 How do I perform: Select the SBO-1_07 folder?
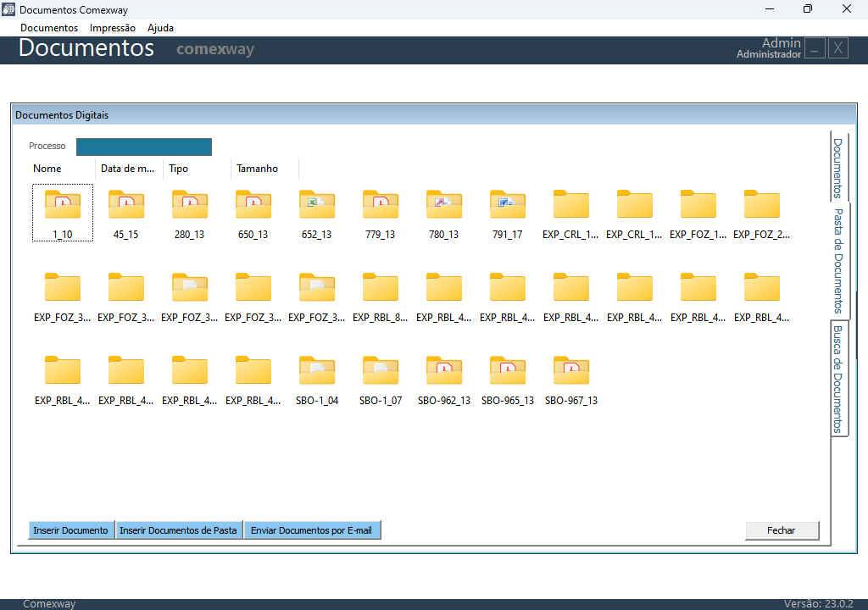(x=381, y=380)
